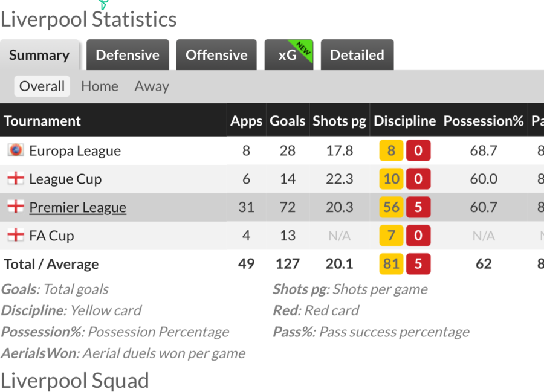
Task: Click Premier League yellow card badge 56
Action: (391, 207)
